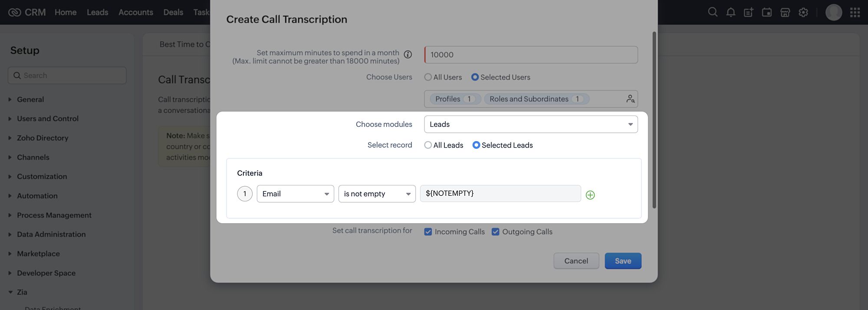Cancel the Create Call Transcription dialog
The image size is (868, 310).
click(576, 261)
